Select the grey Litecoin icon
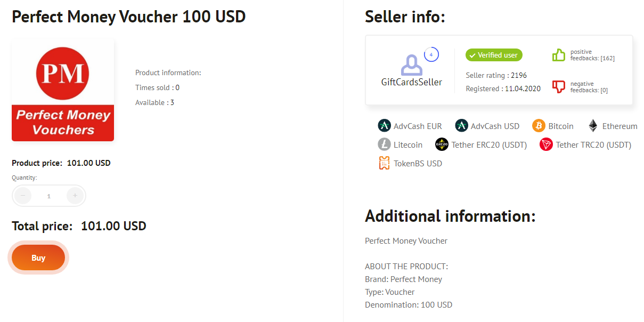 point(384,144)
